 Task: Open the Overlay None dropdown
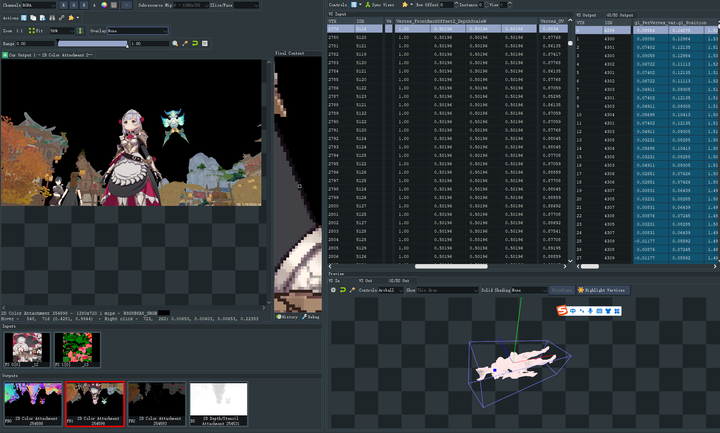(137, 31)
